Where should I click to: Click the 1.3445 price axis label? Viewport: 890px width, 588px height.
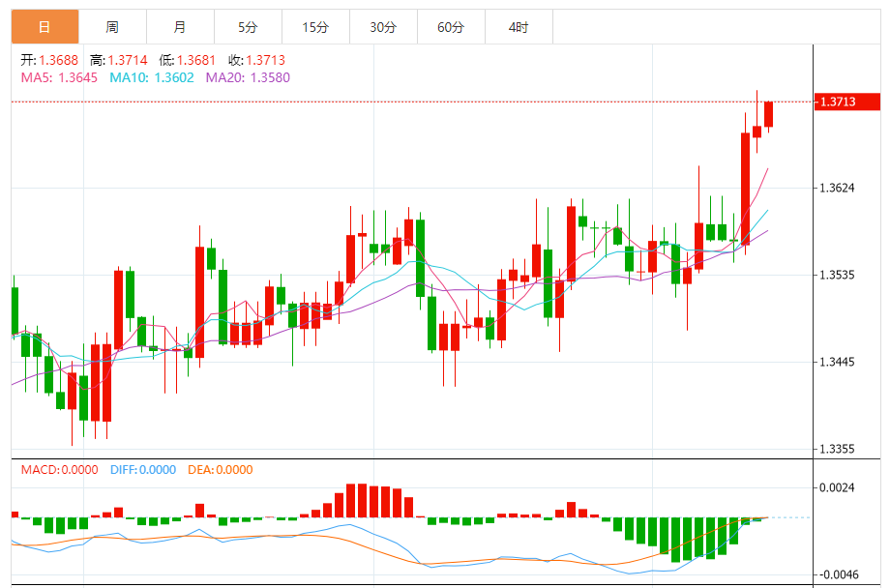tap(837, 362)
